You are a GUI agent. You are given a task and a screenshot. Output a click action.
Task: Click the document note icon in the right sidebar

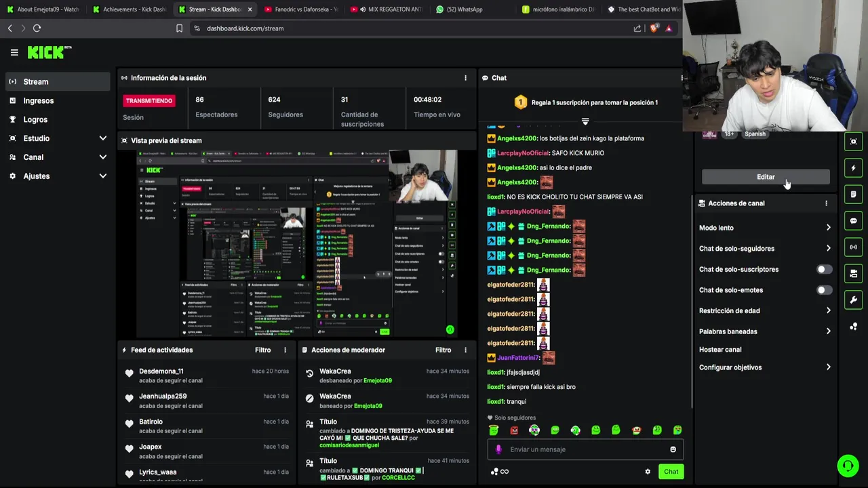coord(853,195)
